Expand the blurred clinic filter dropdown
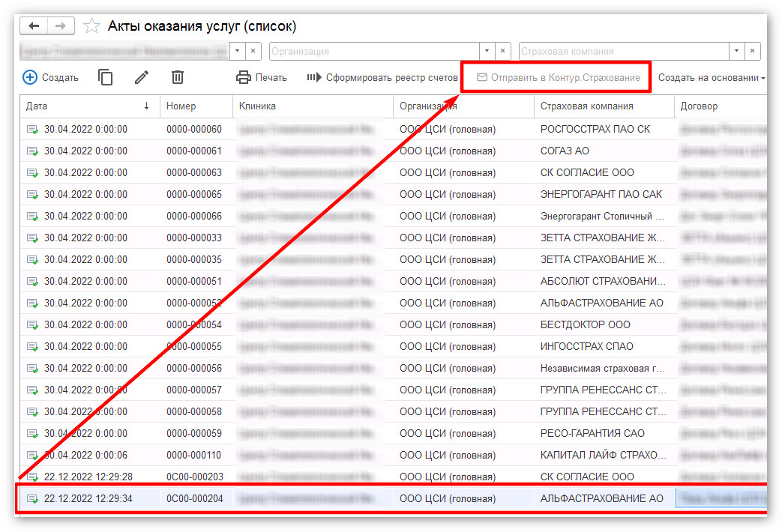 pos(238,51)
